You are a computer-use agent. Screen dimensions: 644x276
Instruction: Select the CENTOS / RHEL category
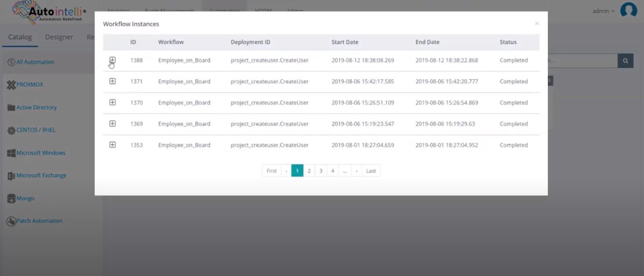click(36, 130)
